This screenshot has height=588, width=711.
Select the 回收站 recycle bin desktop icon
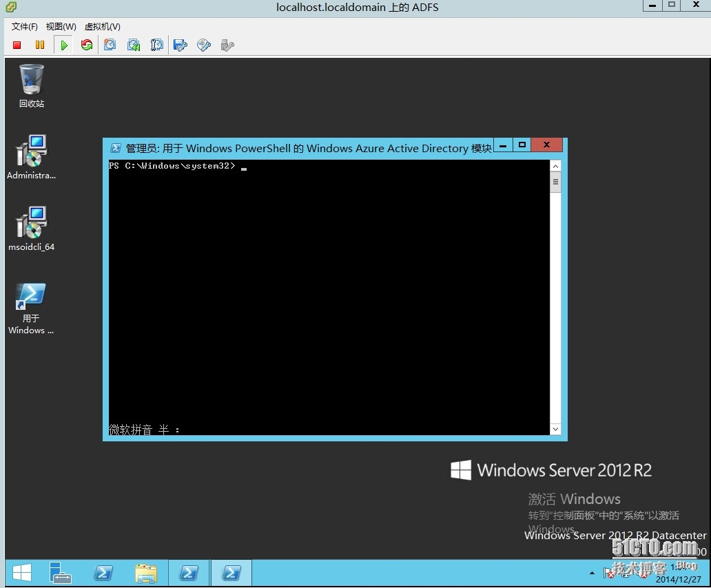[31, 86]
